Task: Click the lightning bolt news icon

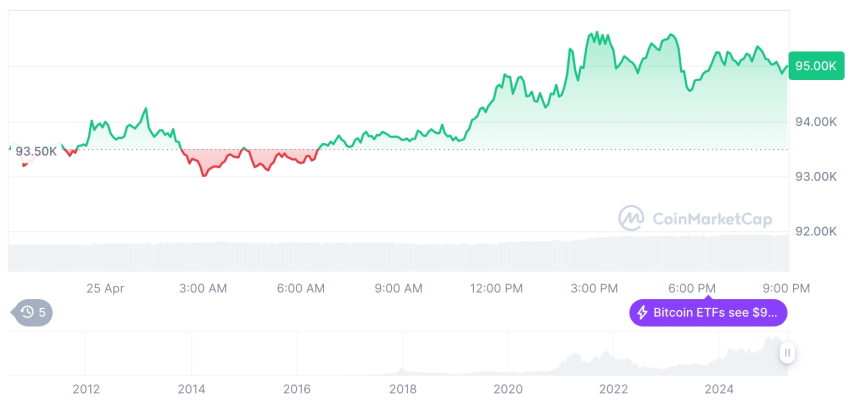Action: click(642, 313)
